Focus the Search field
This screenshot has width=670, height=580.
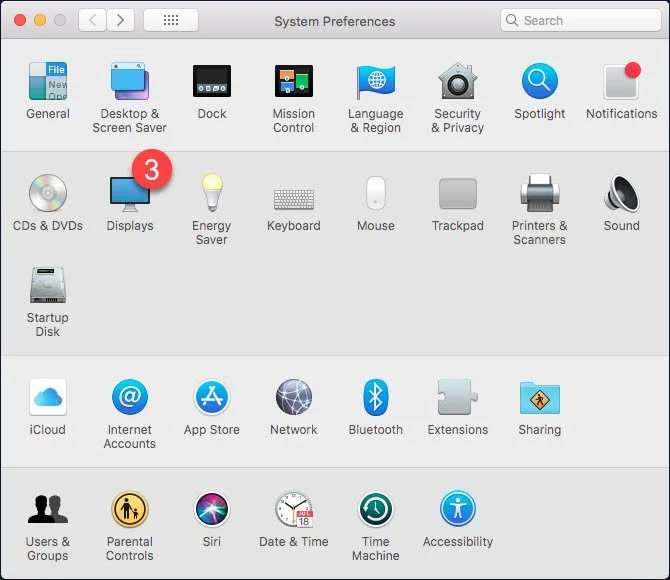[581, 20]
